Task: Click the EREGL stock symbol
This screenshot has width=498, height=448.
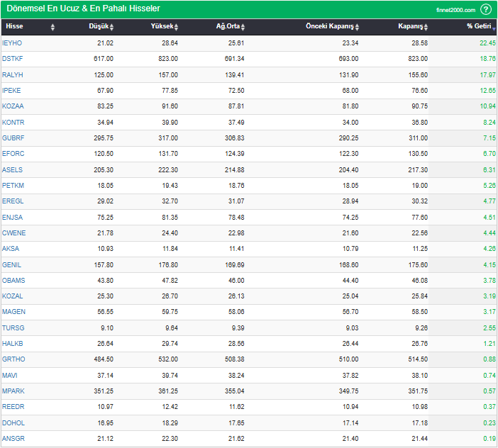Action: 13,201
